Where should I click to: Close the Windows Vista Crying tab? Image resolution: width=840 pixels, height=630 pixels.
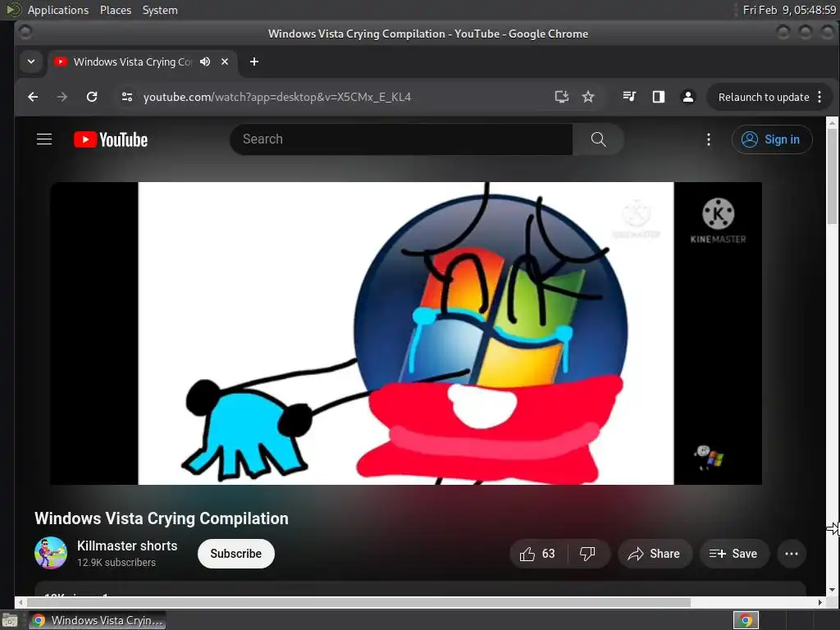(x=225, y=62)
